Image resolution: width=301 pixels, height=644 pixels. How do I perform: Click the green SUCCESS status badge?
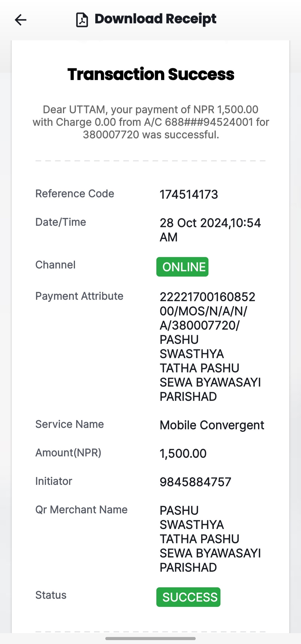pos(188,597)
